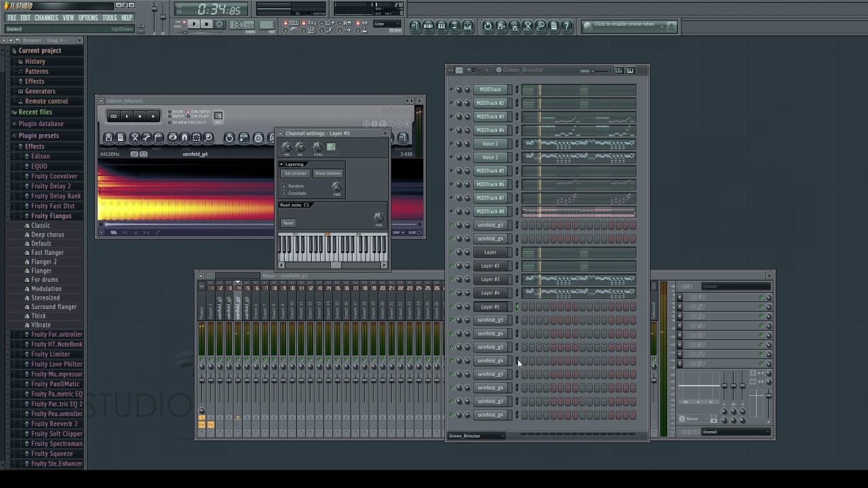Open the audio editor scissors icon
This screenshot has width=868, height=488.
tap(528, 26)
